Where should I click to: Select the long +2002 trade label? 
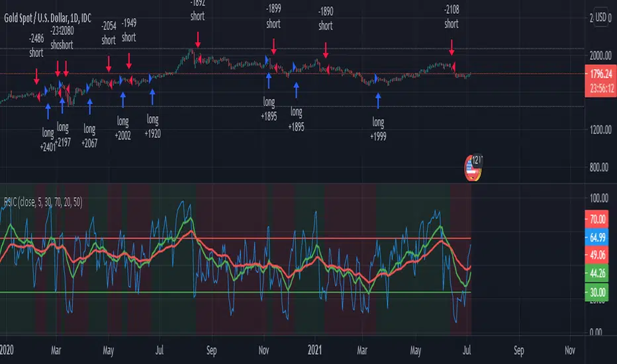pyautogui.click(x=122, y=128)
